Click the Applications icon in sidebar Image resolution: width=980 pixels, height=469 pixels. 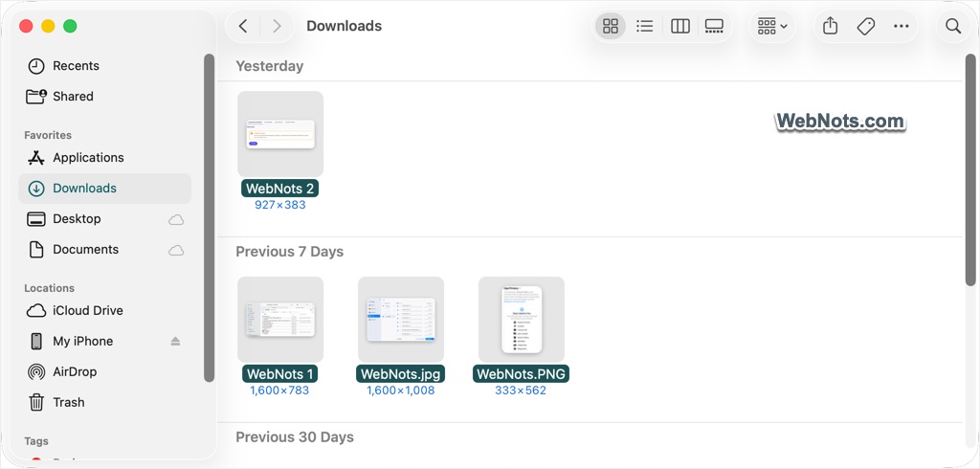pos(36,158)
